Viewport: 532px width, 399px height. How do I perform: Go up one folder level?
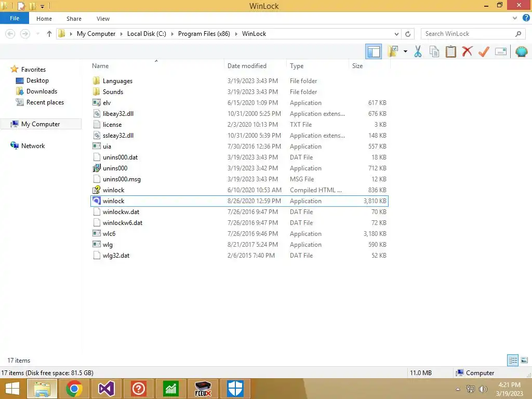49,34
